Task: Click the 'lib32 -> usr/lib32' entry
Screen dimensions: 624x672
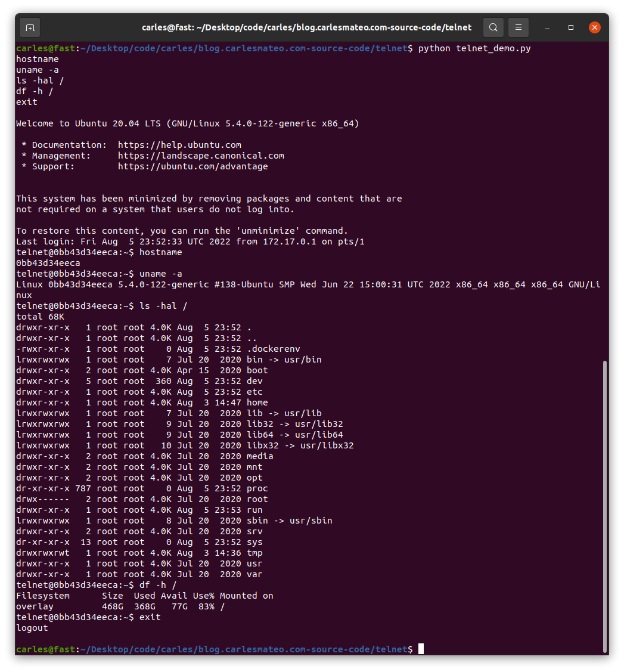Action: [x=294, y=424]
